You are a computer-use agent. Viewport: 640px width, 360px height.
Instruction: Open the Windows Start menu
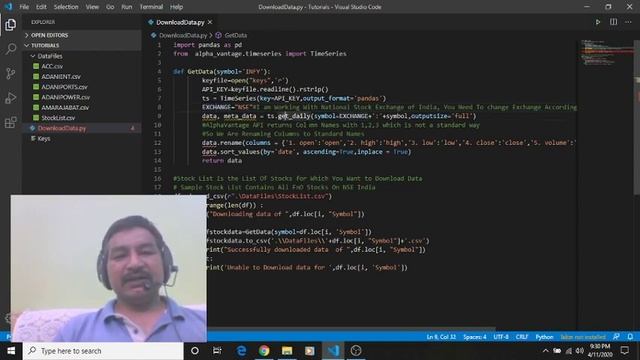tap(11, 351)
